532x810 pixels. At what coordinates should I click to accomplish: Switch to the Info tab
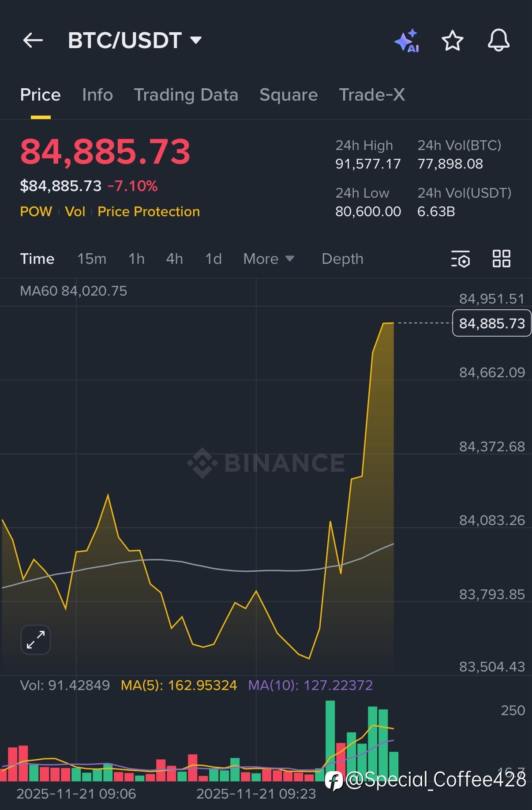pyautogui.click(x=97, y=95)
